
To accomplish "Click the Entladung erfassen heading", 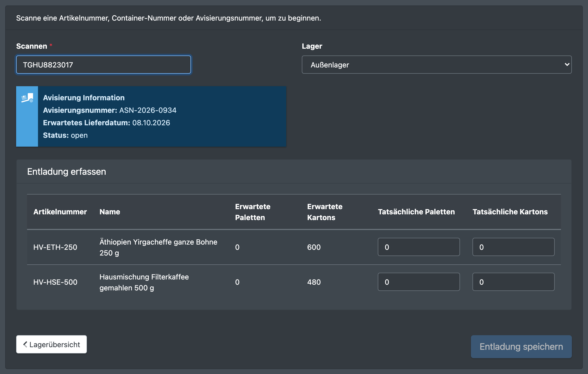I will point(67,172).
